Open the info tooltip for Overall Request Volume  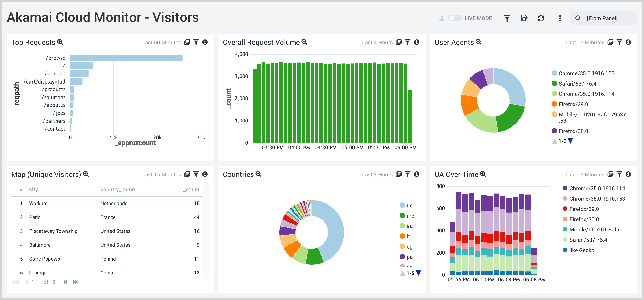point(416,42)
